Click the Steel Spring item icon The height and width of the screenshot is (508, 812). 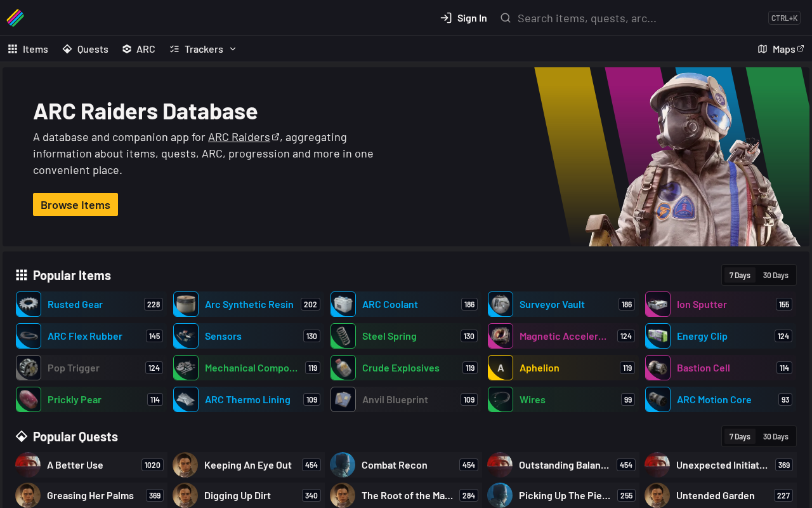pyautogui.click(x=343, y=336)
